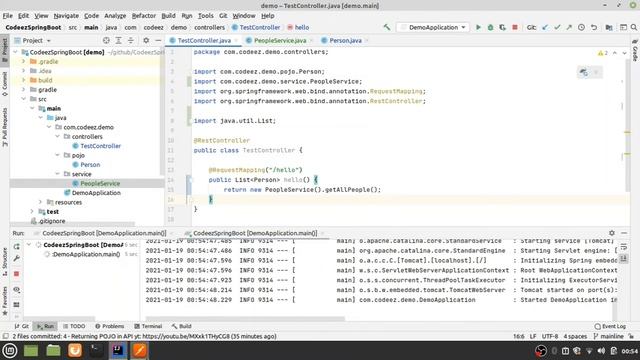Viewport: 640px width, 360px height.
Task: Collapse the CodeezSpringBoot run tree node
Action: [29, 245]
